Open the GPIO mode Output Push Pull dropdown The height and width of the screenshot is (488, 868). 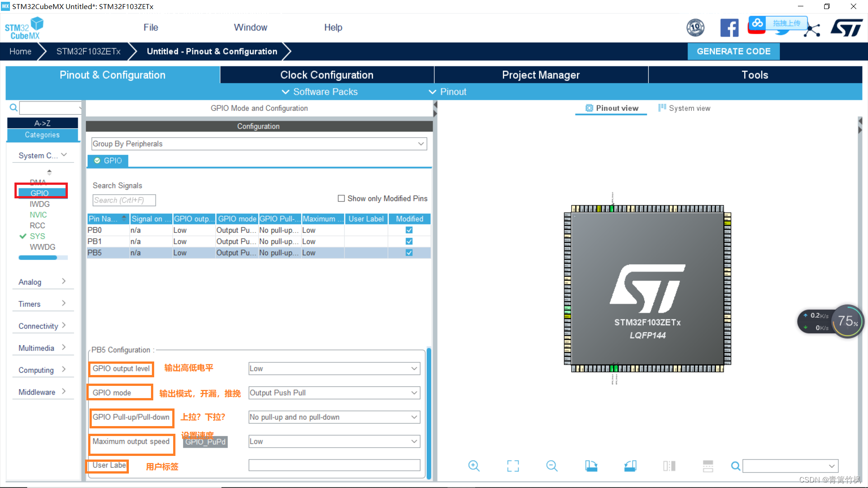(x=334, y=393)
